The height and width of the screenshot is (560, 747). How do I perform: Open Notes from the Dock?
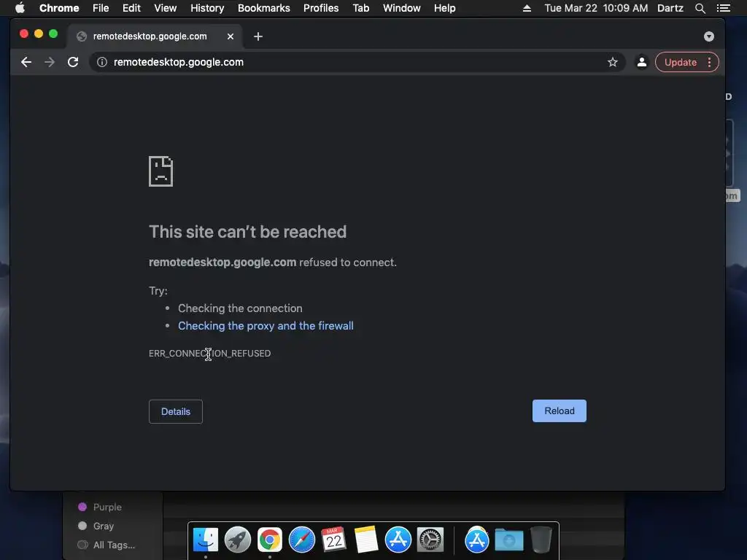366,540
